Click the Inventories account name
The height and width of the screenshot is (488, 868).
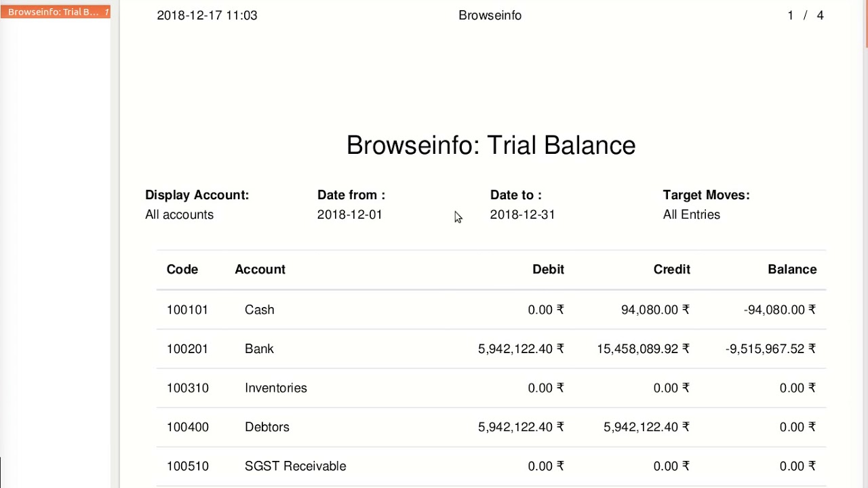pos(276,388)
